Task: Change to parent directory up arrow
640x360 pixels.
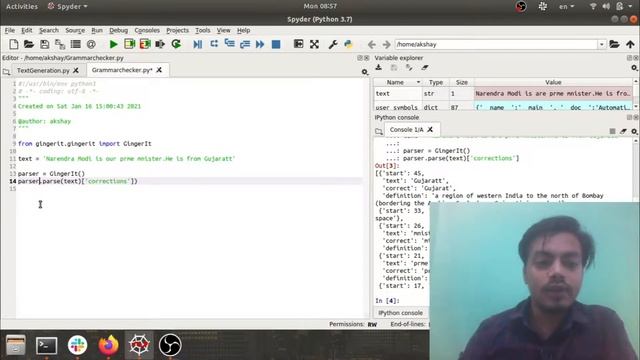Action: 630,44
